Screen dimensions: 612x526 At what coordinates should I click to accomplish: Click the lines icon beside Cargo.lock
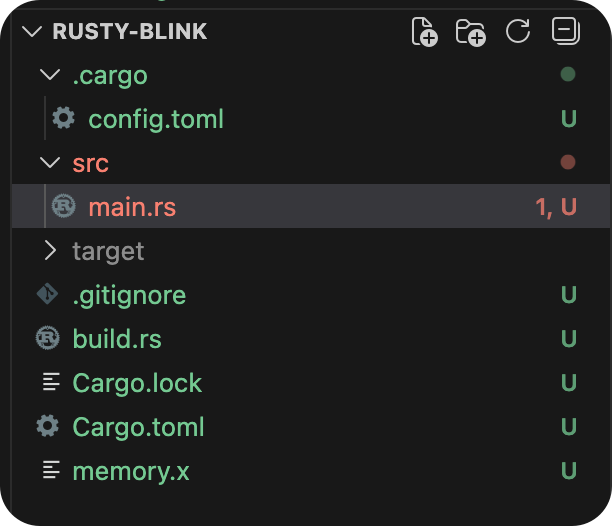pos(47,383)
